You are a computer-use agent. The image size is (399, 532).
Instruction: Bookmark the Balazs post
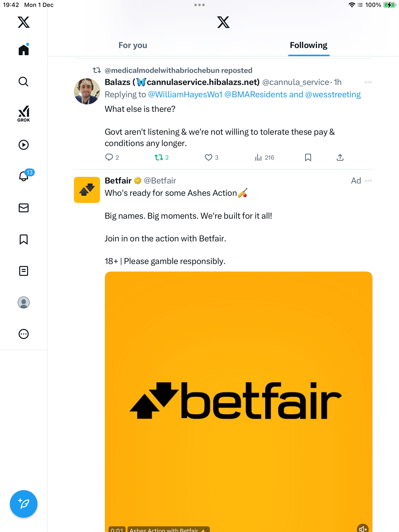308,157
